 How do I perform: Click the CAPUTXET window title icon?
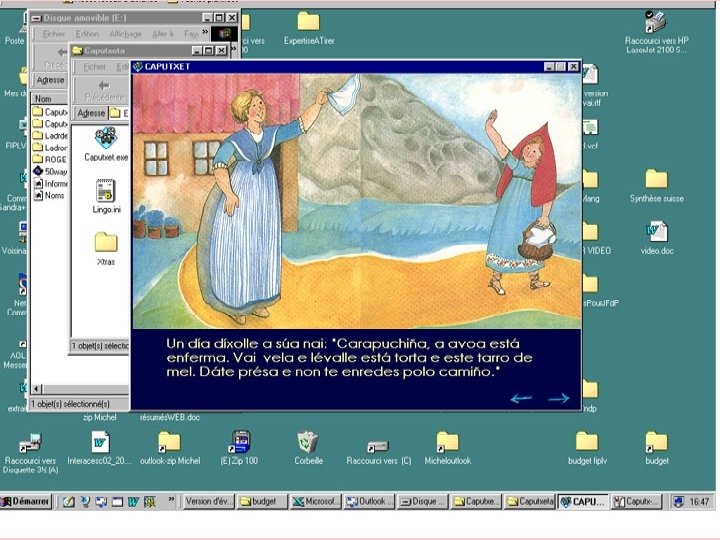(x=137, y=67)
